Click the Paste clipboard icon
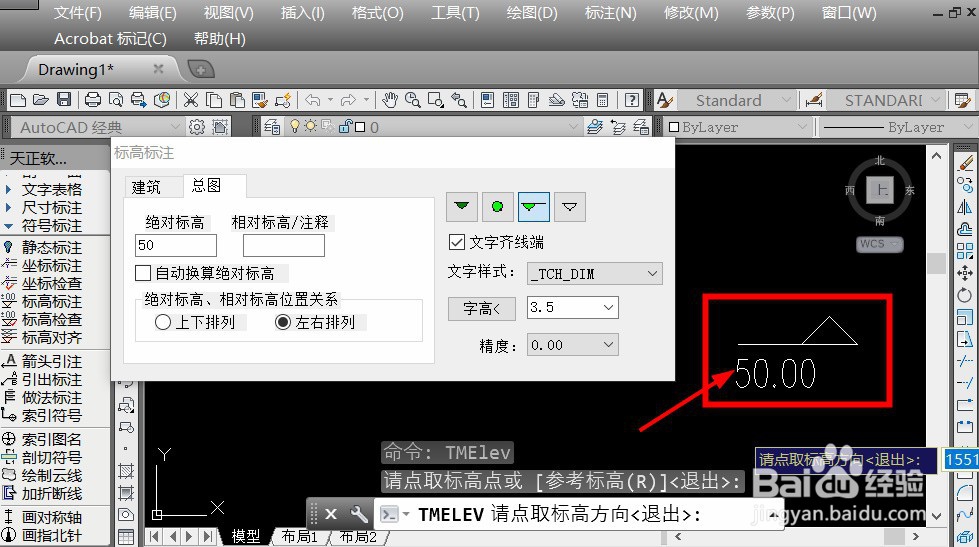The height and width of the screenshot is (547, 979). [x=237, y=100]
